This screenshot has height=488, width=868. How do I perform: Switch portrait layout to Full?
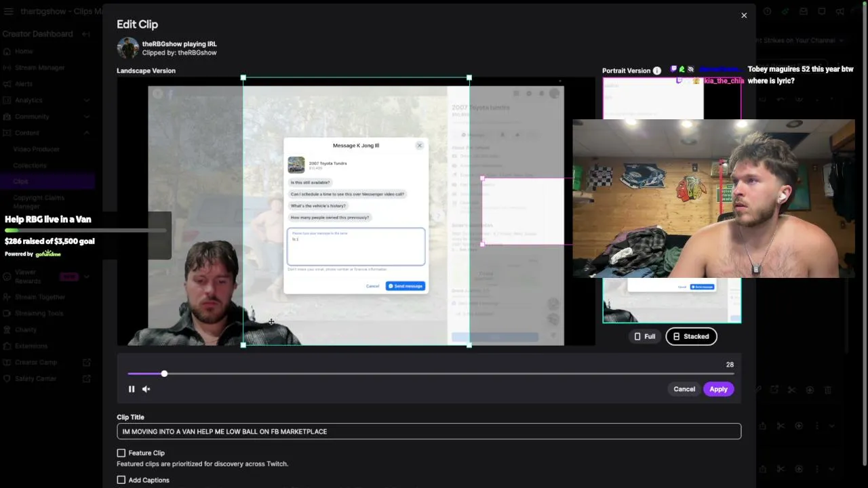pyautogui.click(x=644, y=336)
